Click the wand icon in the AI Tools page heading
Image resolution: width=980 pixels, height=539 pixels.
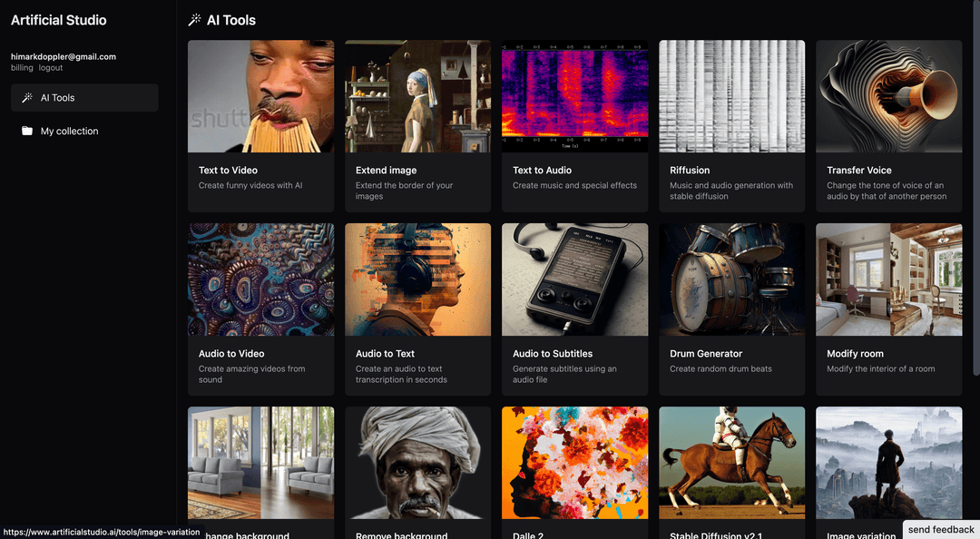[x=194, y=20]
